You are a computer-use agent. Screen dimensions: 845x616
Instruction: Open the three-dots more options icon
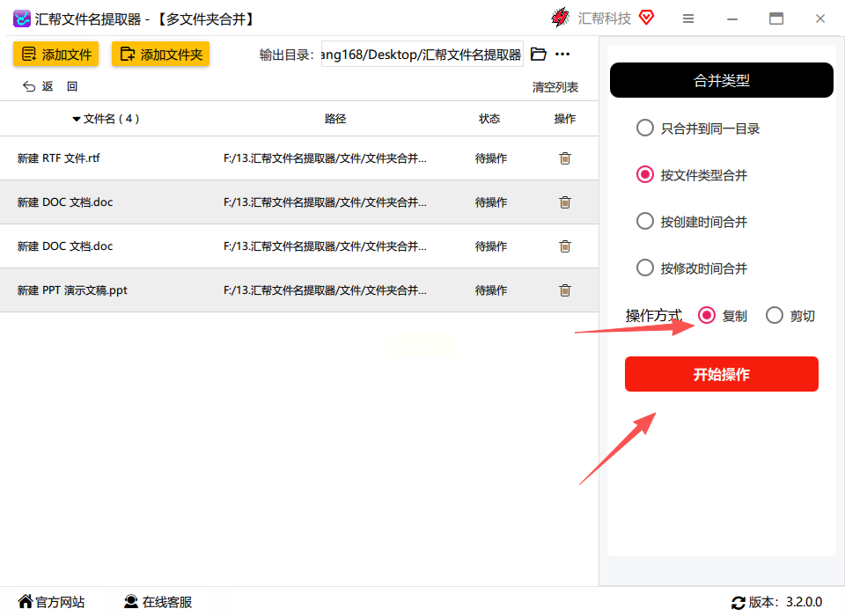tap(562, 54)
